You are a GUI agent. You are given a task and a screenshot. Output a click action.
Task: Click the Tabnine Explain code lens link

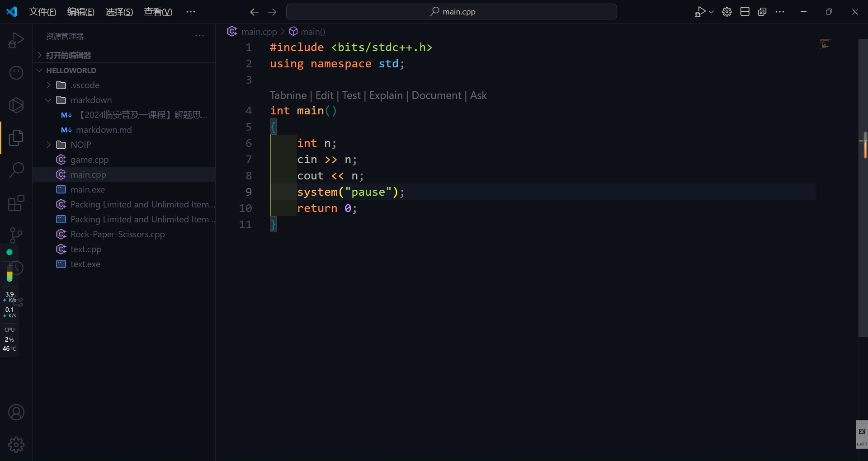[x=386, y=95]
